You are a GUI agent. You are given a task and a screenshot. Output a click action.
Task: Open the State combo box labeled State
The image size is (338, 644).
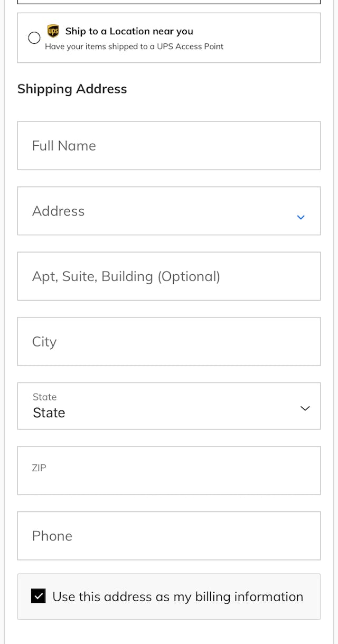169,406
